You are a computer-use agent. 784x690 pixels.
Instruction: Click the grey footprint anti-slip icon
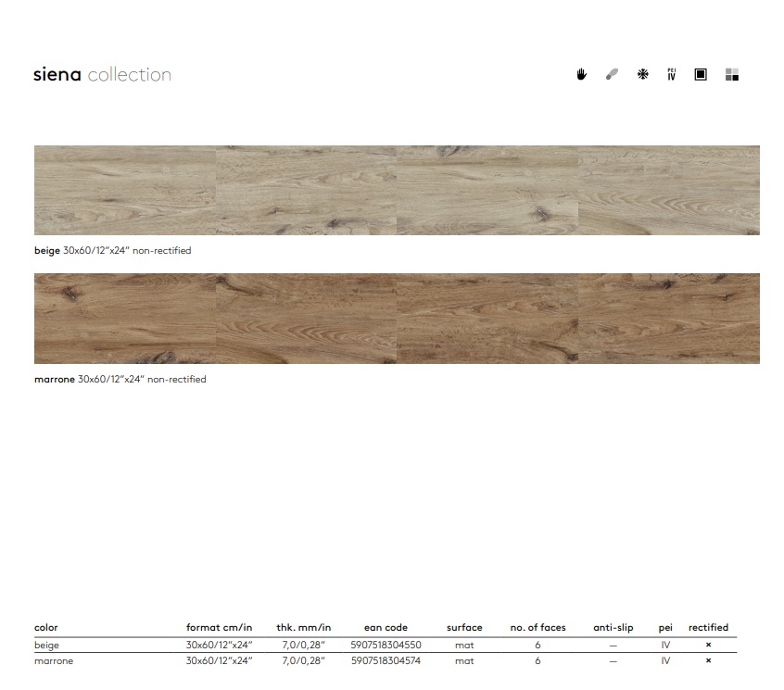[x=612, y=75]
